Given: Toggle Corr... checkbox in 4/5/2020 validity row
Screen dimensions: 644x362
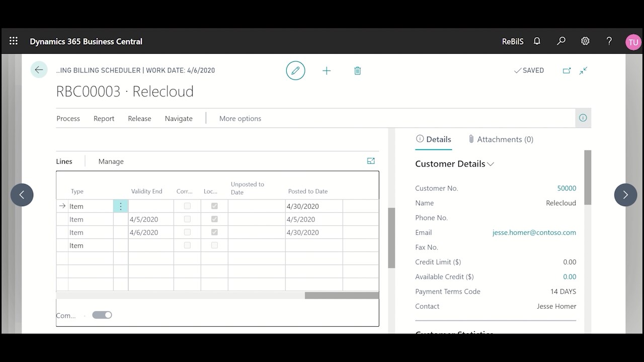Looking at the screenshot, I should (187, 219).
